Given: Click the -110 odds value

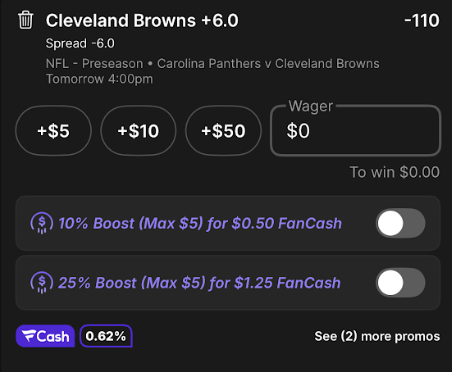Looking at the screenshot, I should [422, 21].
